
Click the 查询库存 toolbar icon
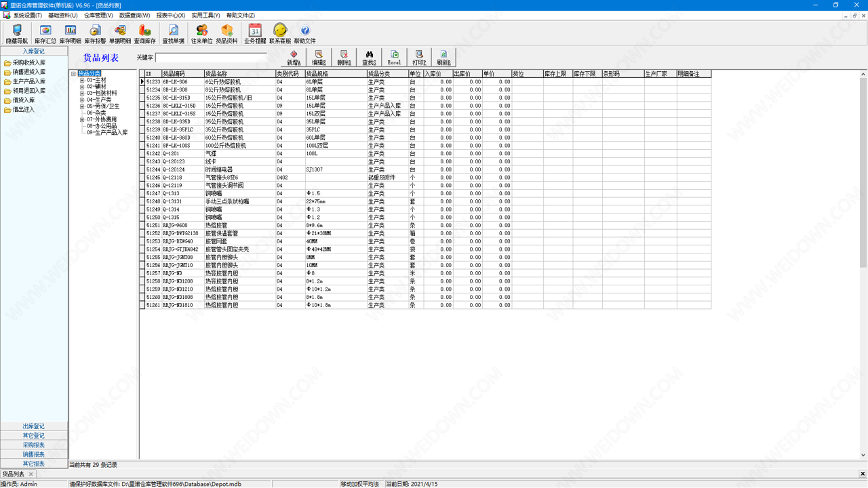145,34
